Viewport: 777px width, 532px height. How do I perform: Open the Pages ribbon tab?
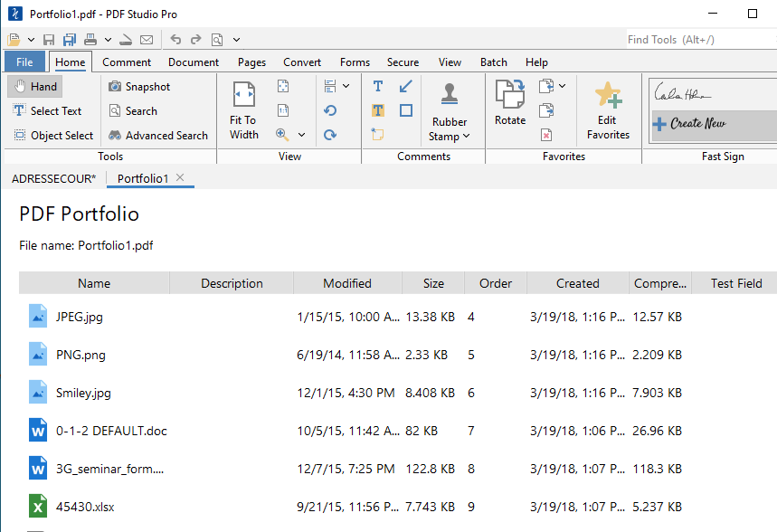(251, 62)
